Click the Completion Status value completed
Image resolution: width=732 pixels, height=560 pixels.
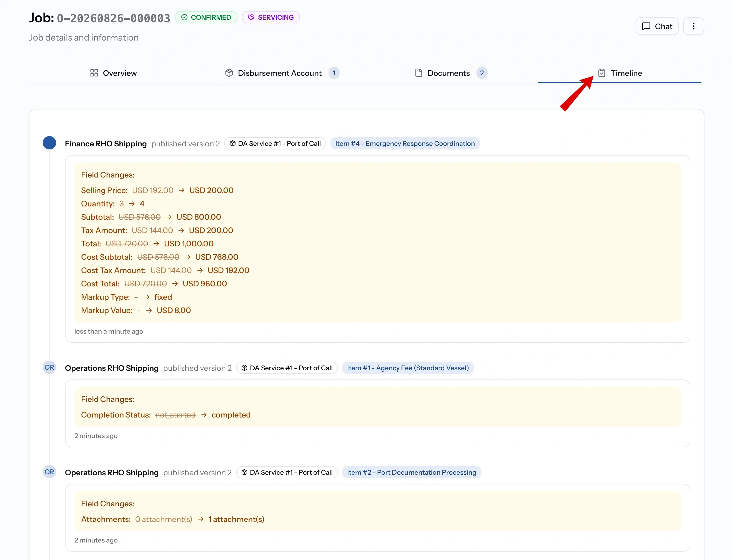pyautogui.click(x=231, y=415)
